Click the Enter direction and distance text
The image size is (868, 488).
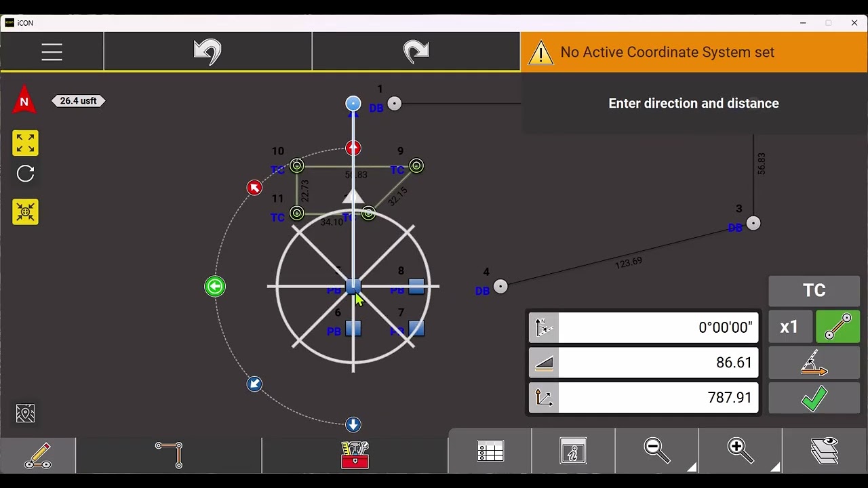[694, 104]
